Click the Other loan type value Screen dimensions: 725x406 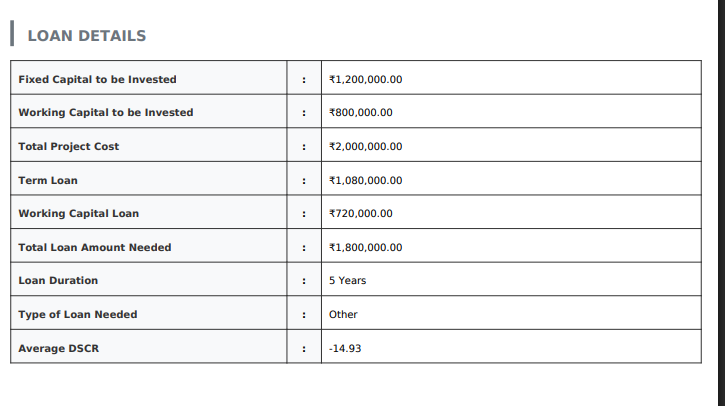click(343, 315)
